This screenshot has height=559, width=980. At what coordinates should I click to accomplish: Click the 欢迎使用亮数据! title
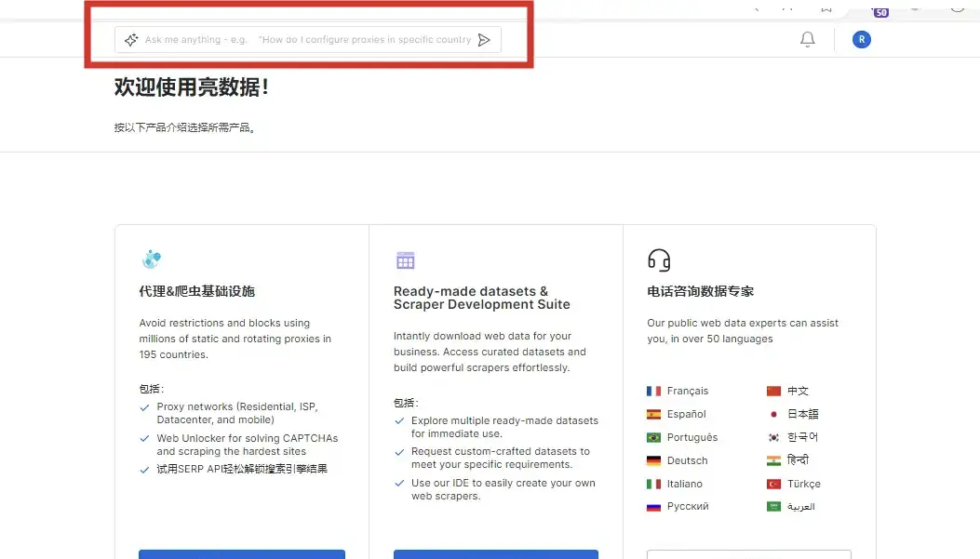(x=191, y=87)
